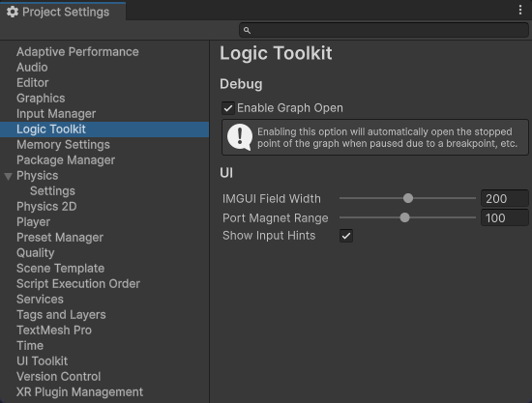532x403 pixels.
Task: Select Script Execution Order category
Action: tap(78, 284)
